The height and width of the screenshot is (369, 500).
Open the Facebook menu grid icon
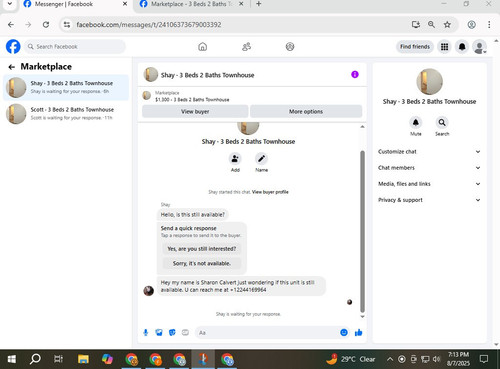(444, 47)
